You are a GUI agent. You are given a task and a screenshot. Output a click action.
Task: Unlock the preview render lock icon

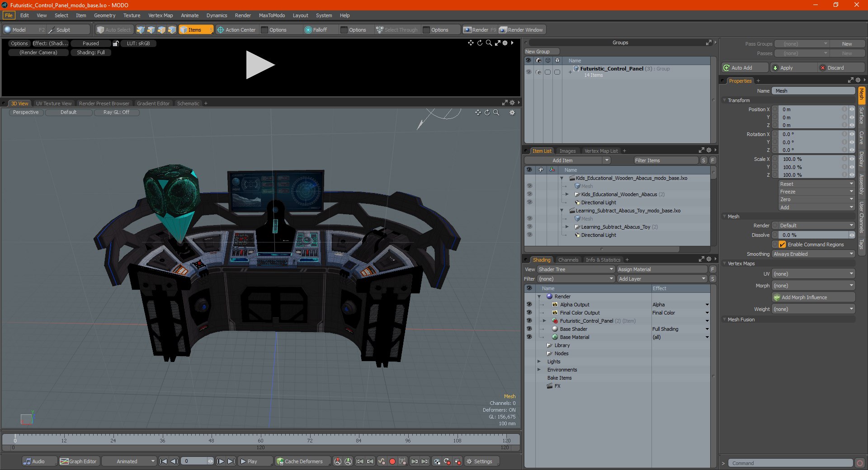[x=116, y=43]
